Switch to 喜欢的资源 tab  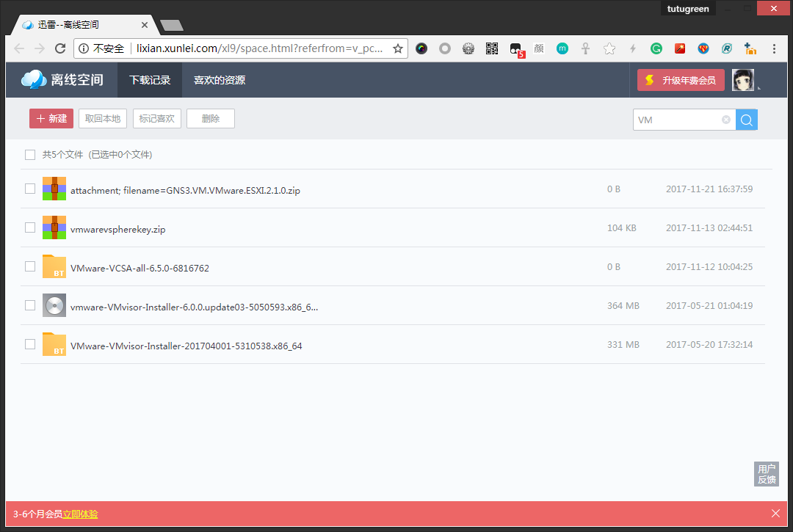point(220,80)
